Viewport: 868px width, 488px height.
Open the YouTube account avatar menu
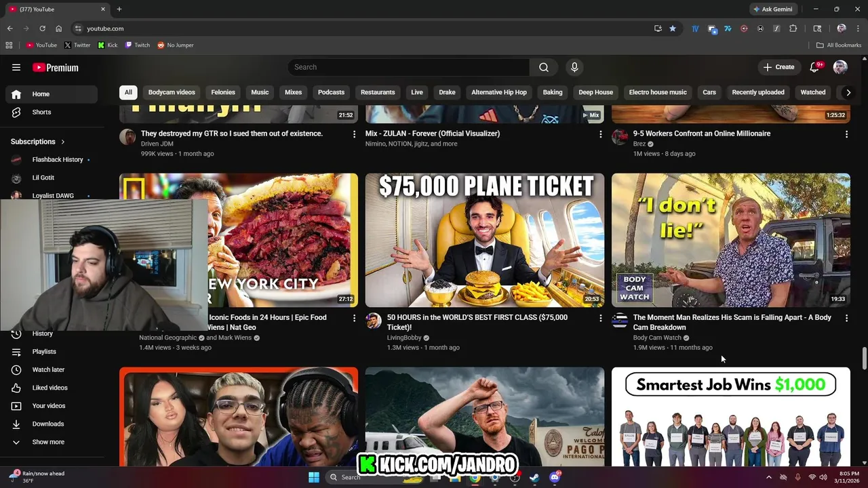click(x=840, y=67)
